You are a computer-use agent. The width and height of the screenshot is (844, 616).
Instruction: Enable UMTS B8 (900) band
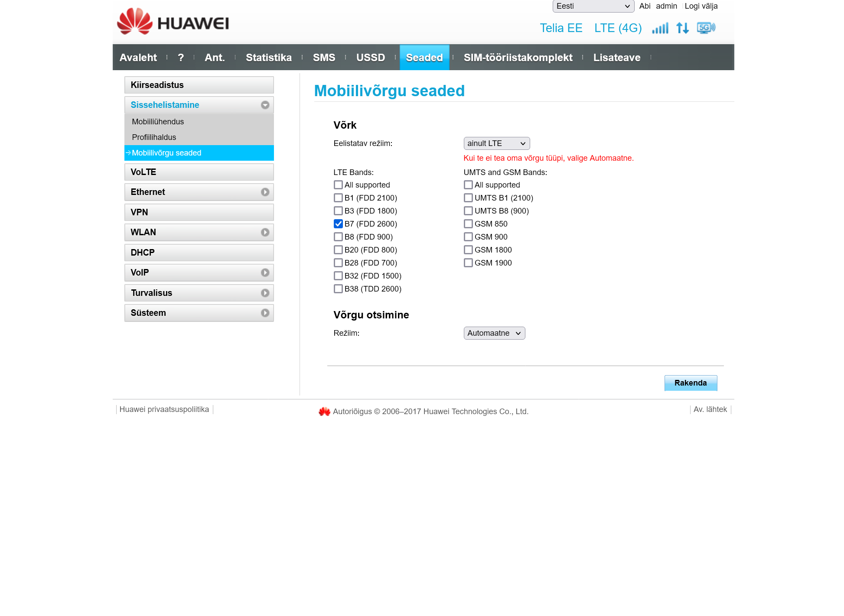(468, 211)
